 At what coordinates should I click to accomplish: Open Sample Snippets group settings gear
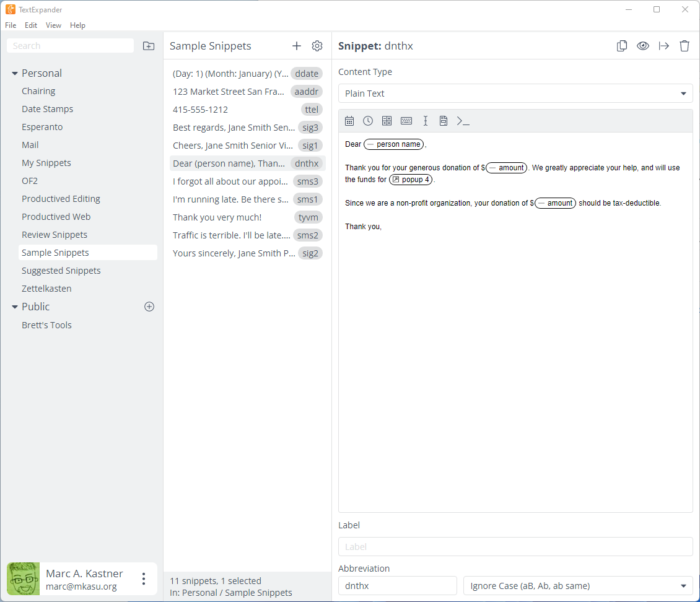(317, 46)
